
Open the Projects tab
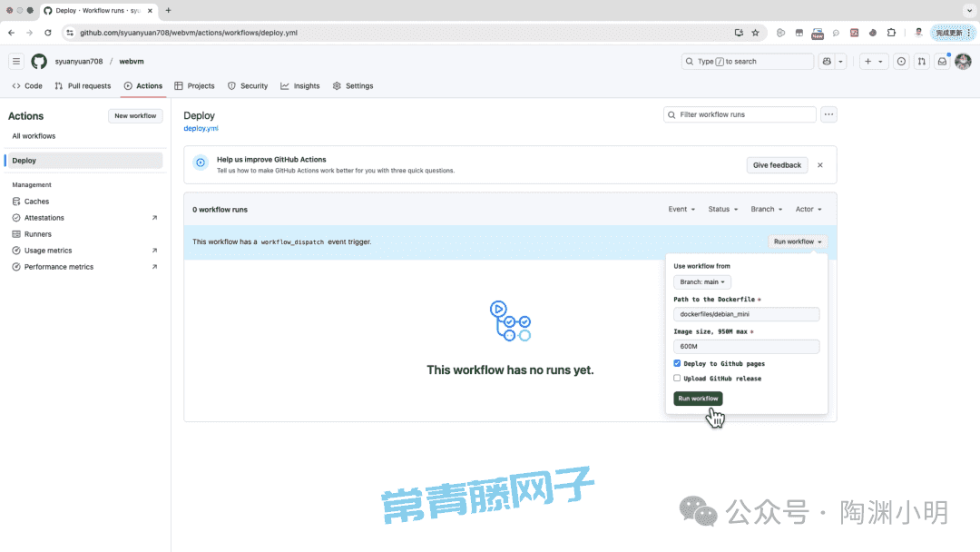(x=194, y=85)
